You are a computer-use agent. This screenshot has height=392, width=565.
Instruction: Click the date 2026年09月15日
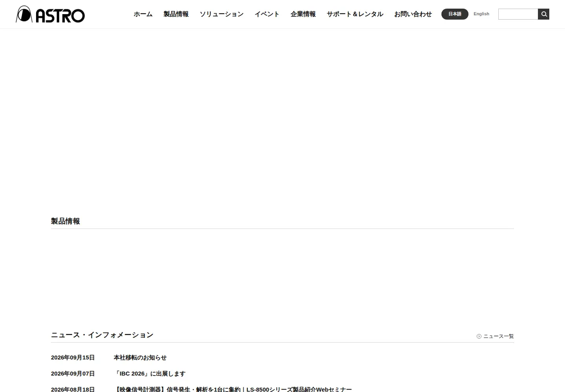click(x=73, y=358)
